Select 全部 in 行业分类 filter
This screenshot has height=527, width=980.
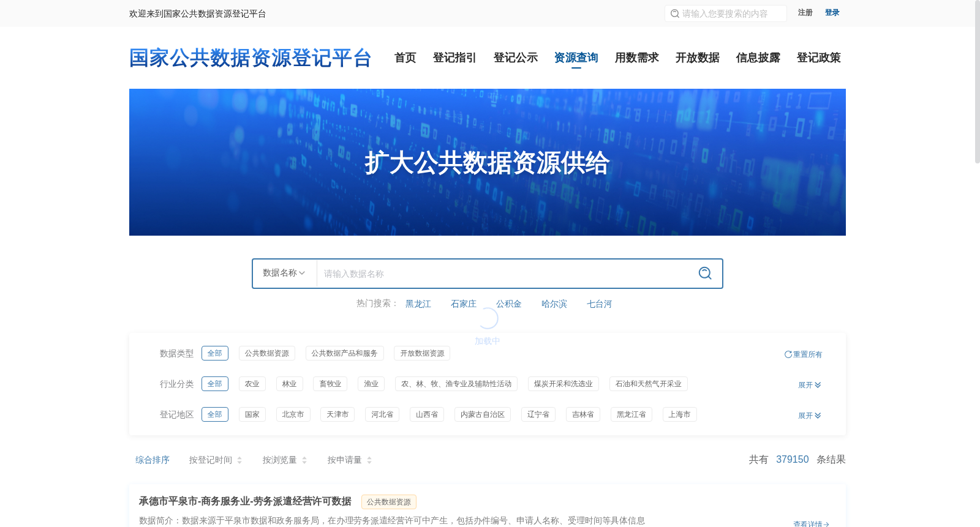click(x=215, y=384)
